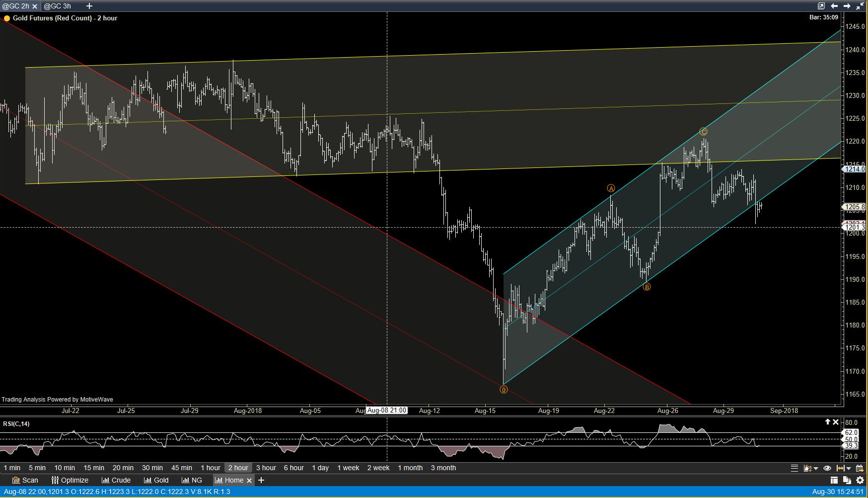Click the Aug-08 21:00 time cursor label
Screen dimensions: 868x498
(387, 411)
